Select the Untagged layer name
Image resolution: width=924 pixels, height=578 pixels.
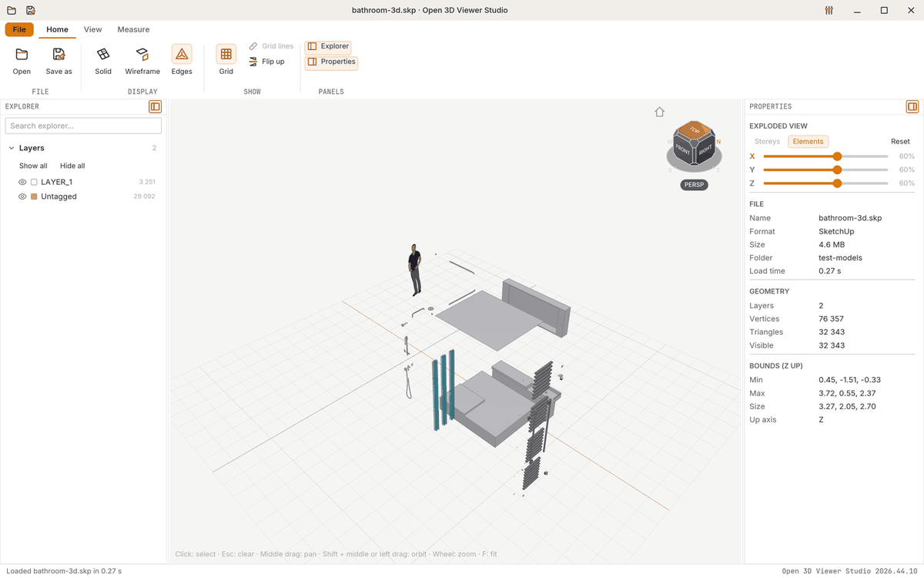tap(59, 197)
